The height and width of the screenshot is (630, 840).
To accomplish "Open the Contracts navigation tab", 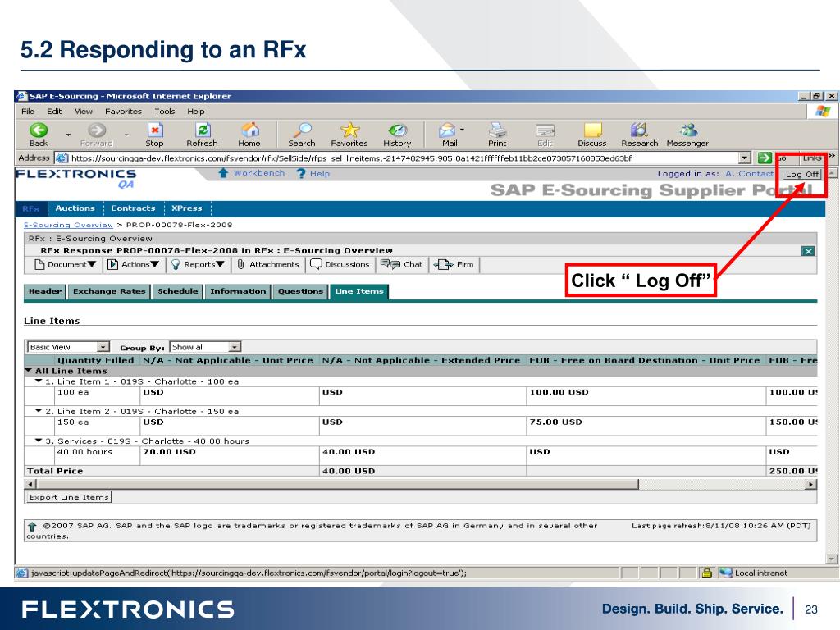I will 133,208.
